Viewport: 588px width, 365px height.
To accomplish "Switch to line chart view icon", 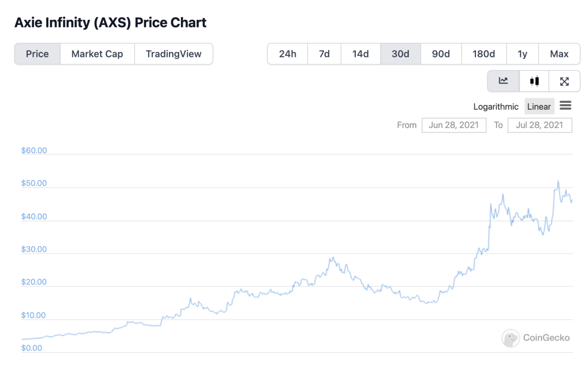I will [503, 81].
